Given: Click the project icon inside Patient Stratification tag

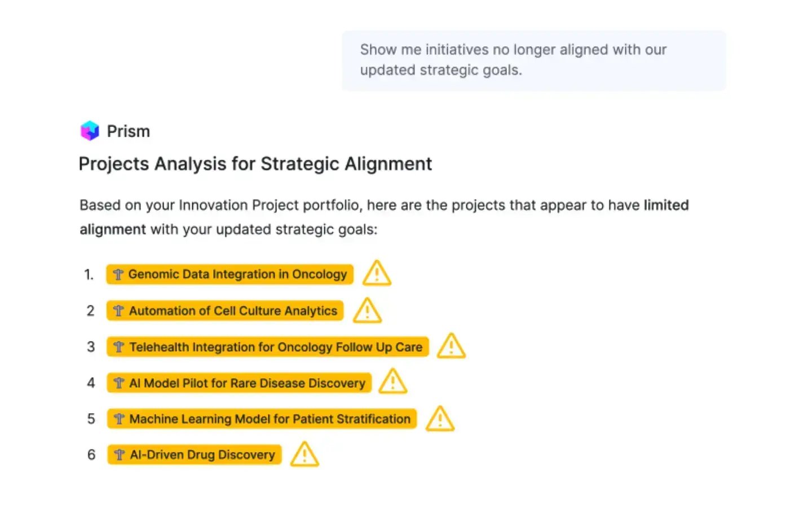Looking at the screenshot, I should pos(118,419).
